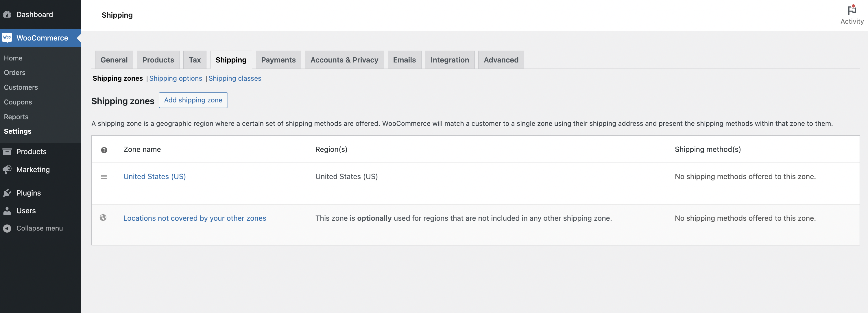Switch to the Emails tab
The width and height of the screenshot is (868, 313).
point(404,60)
